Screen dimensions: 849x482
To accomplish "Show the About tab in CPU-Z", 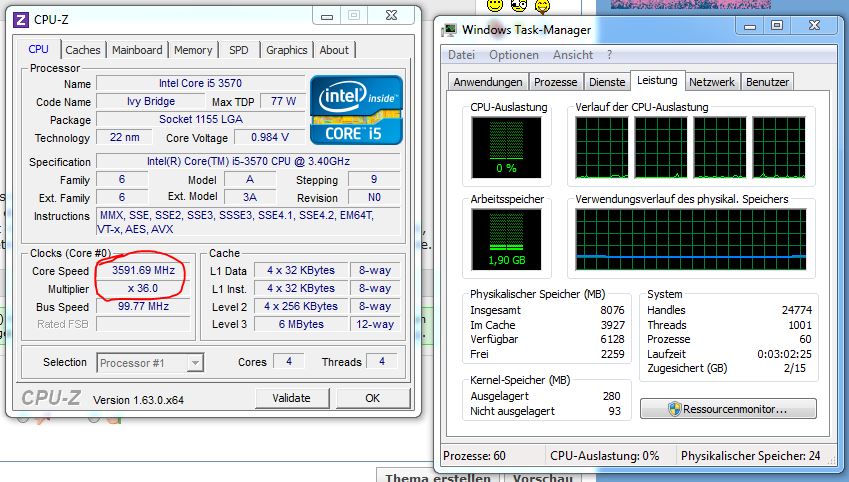I will [x=334, y=50].
